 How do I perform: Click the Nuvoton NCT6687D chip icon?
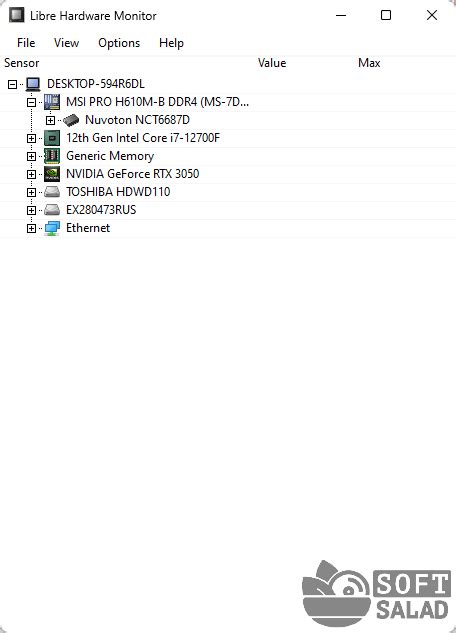(71, 120)
